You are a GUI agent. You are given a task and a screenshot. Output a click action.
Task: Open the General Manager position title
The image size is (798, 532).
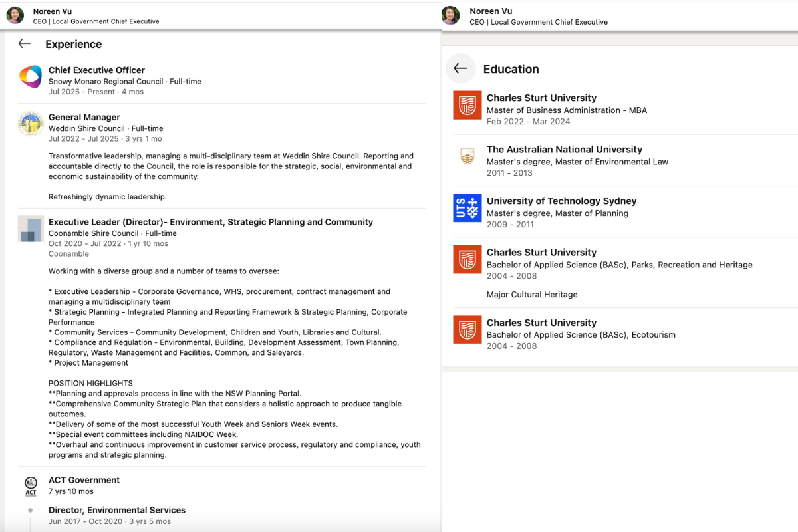(x=84, y=117)
